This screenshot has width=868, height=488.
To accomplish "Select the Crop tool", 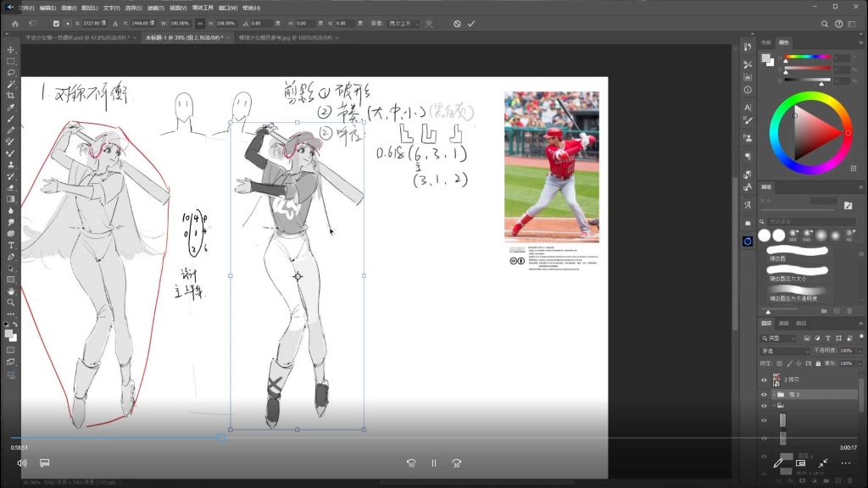I will point(10,96).
